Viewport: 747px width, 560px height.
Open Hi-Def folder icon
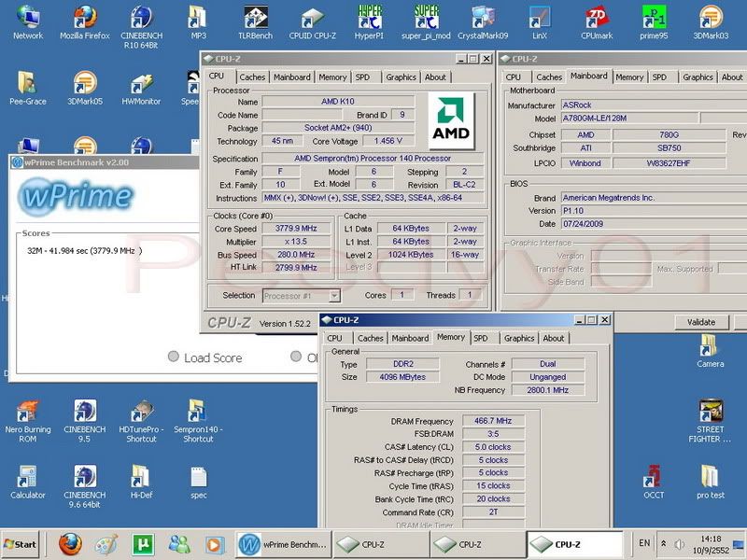pyautogui.click(x=142, y=482)
